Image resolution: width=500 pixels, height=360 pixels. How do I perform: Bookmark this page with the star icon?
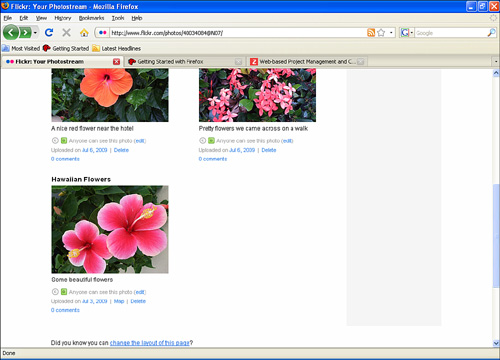[x=381, y=32]
